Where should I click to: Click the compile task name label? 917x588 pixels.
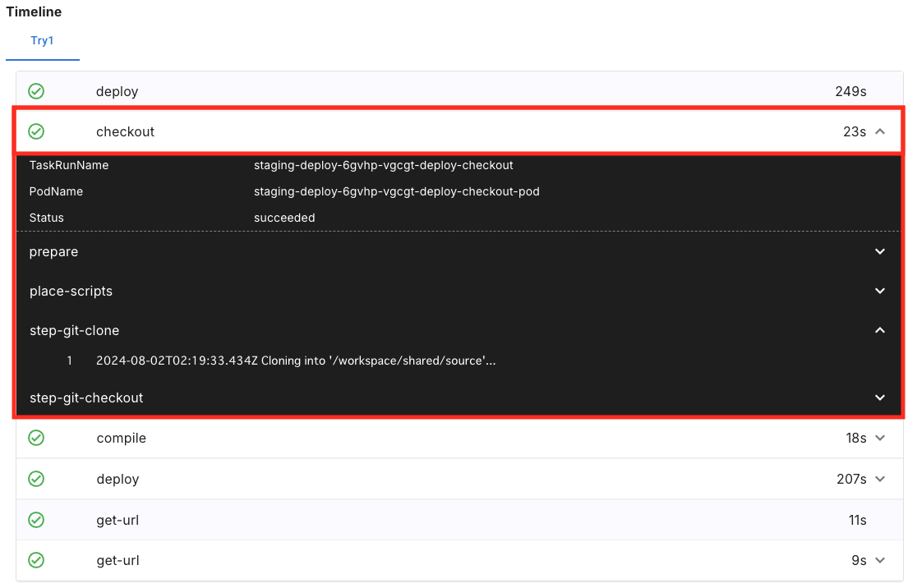[x=121, y=439]
